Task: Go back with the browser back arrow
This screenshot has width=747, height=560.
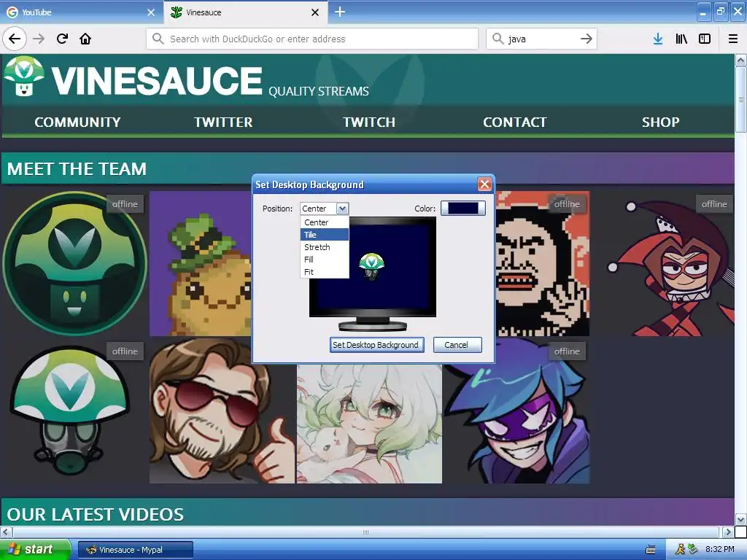Action: pyautogui.click(x=15, y=39)
